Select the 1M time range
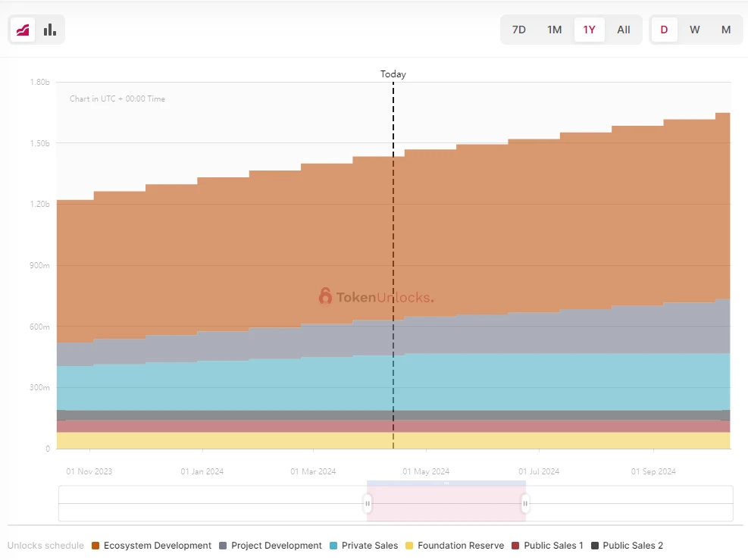 pyautogui.click(x=555, y=30)
